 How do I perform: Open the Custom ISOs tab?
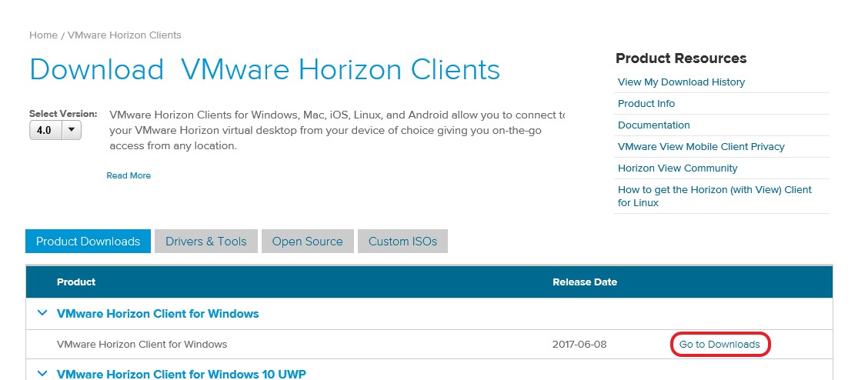pos(402,242)
